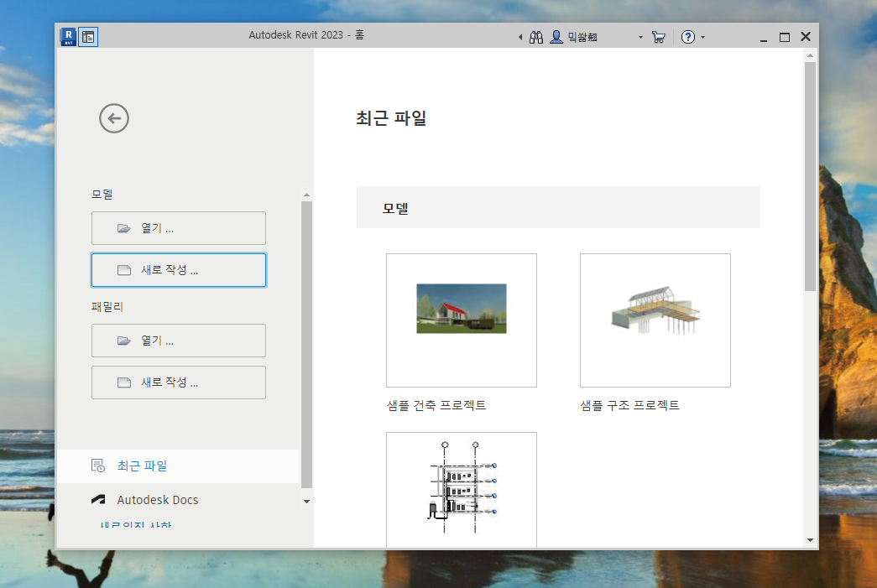This screenshot has width=877, height=588.
Task: Open the MEP sample project thumbnail with grid drawing
Action: 462,490
